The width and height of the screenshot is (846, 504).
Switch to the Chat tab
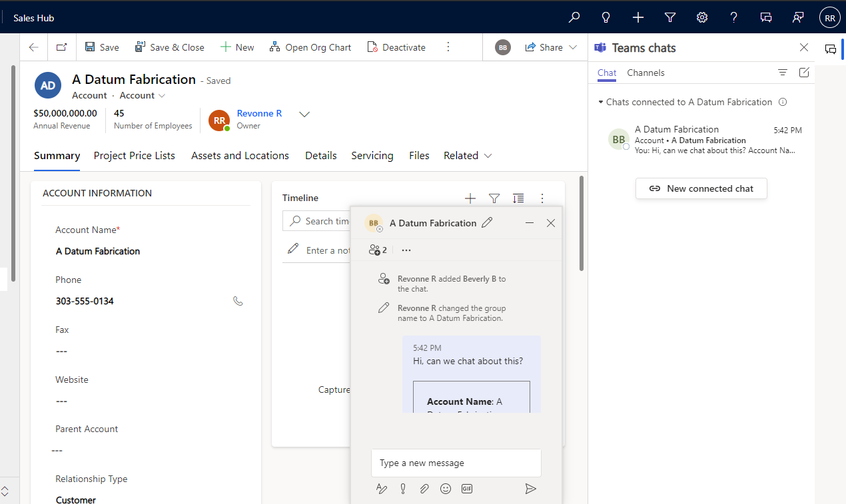click(607, 73)
